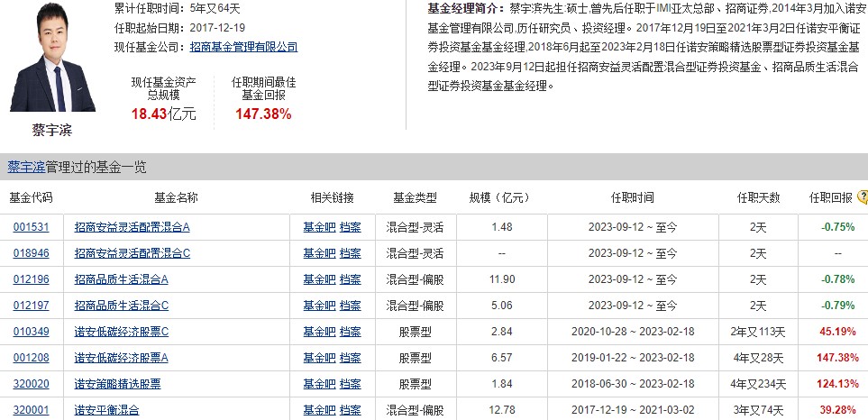Open fund code 012196 link
The height and width of the screenshot is (420, 868).
point(31,279)
